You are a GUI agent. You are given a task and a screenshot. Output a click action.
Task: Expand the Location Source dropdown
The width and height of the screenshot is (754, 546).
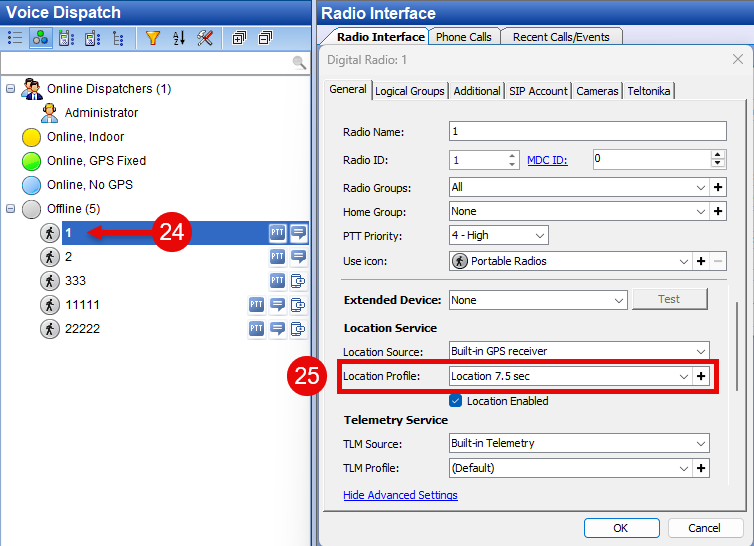pos(700,352)
